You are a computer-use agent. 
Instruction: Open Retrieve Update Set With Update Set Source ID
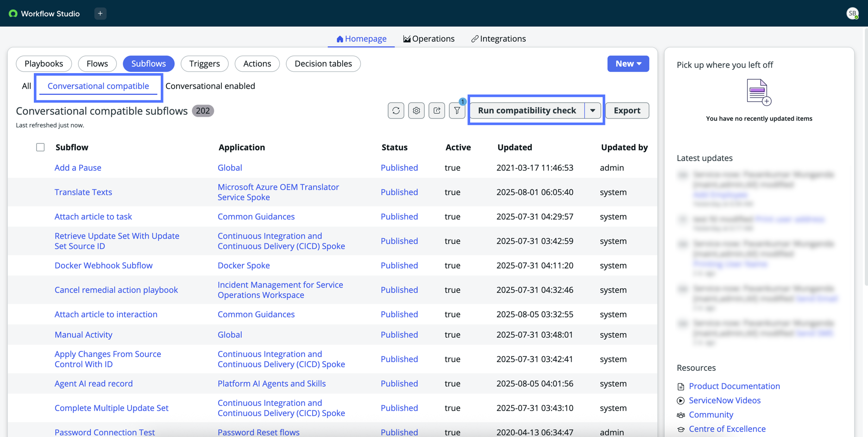coord(117,241)
